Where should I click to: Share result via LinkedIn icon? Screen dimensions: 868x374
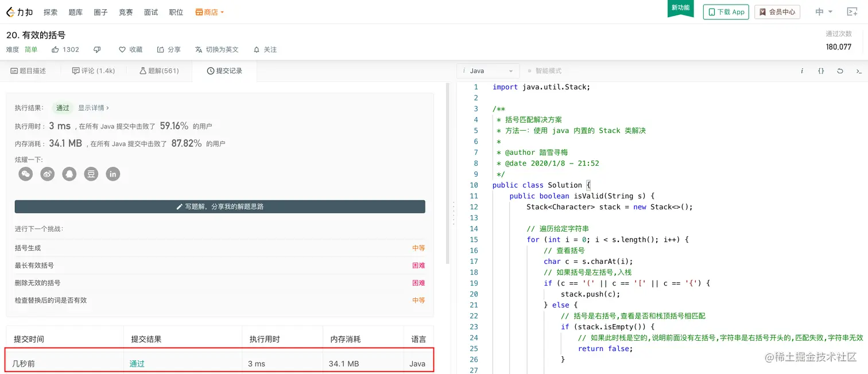(113, 174)
